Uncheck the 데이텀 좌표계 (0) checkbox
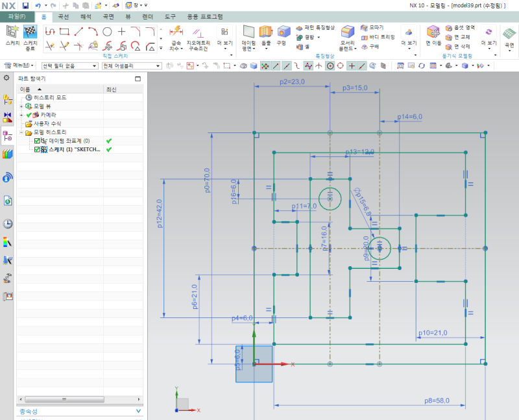519x420 pixels. (37, 140)
